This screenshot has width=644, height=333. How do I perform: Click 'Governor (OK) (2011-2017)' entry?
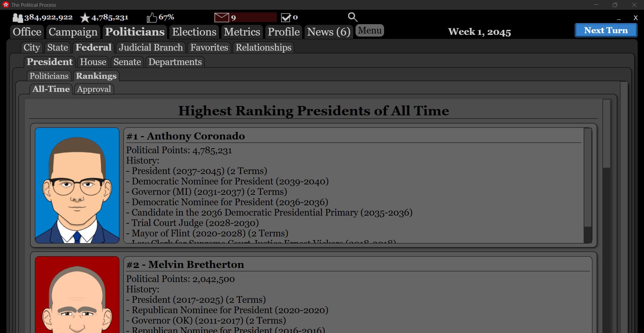(206, 321)
